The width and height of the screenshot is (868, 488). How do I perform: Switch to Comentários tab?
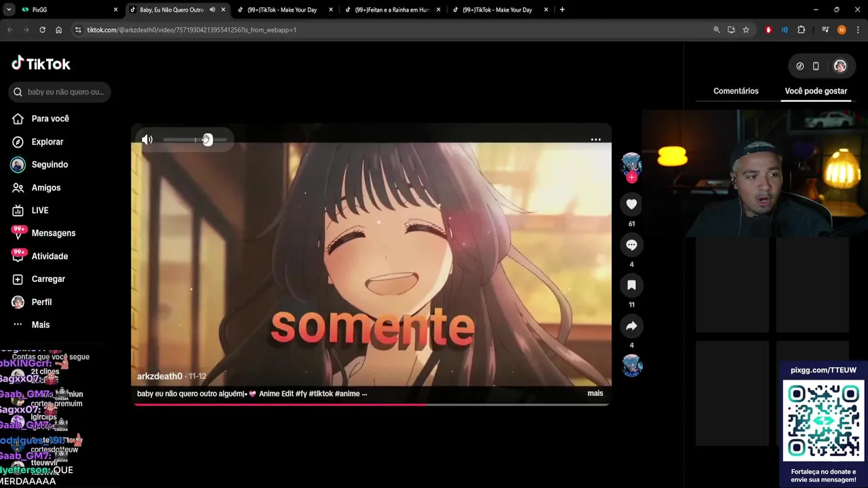coord(736,91)
